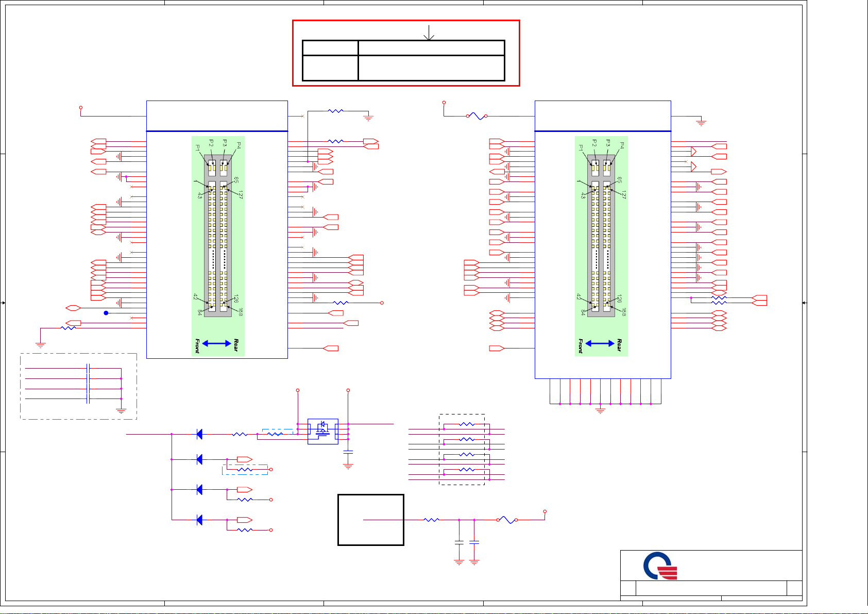Viewport: 868px width, 614px height.
Task: Select the left connector pinout illustration
Action: [x=218, y=246]
